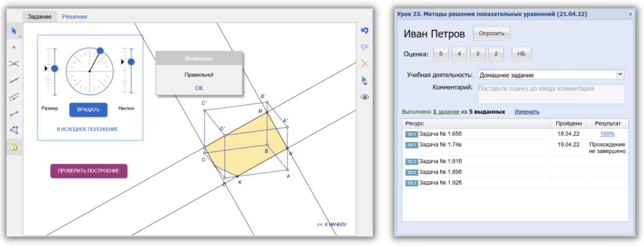The image size is (644, 246).
Task: Click the redo arrow icon
Action: (x=364, y=47)
